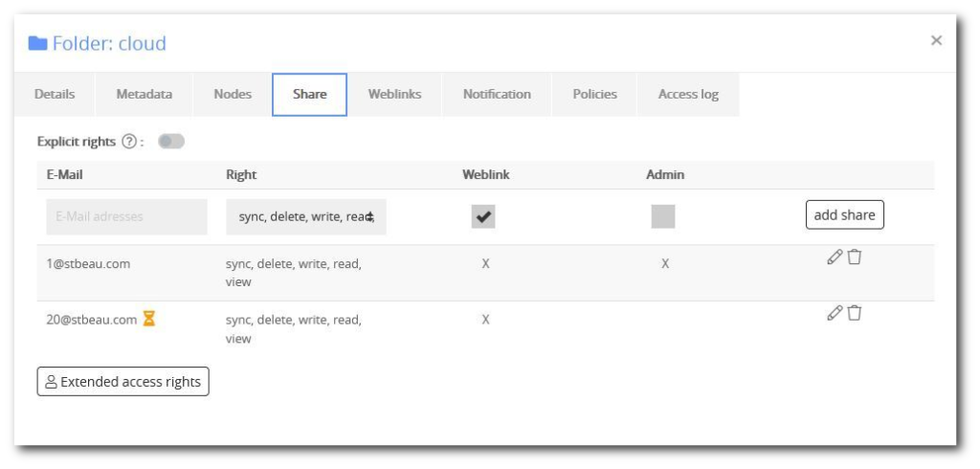Click the add share button
This screenshot has width=980, height=469.
[845, 215]
